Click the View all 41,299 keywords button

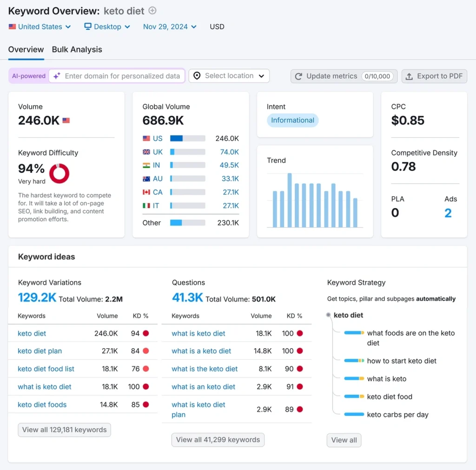pyautogui.click(x=218, y=439)
